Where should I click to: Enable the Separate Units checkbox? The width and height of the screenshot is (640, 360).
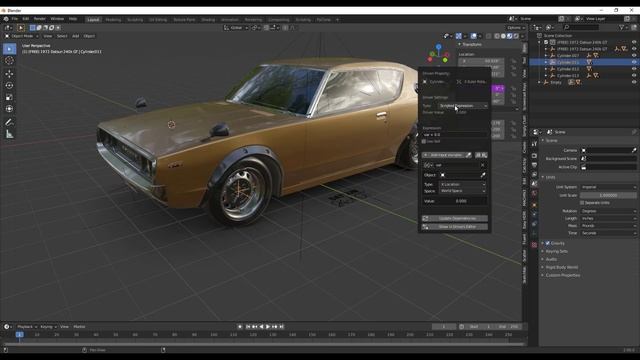pyautogui.click(x=582, y=203)
